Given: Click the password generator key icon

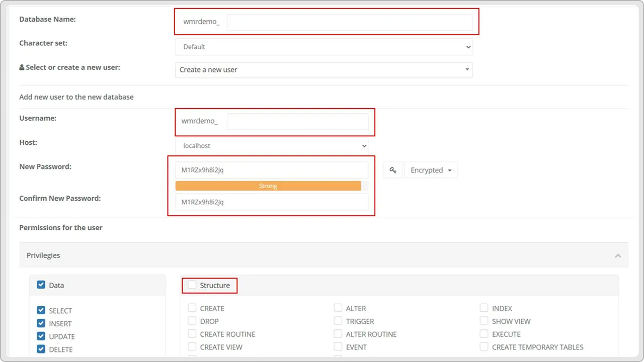Looking at the screenshot, I should coord(392,170).
